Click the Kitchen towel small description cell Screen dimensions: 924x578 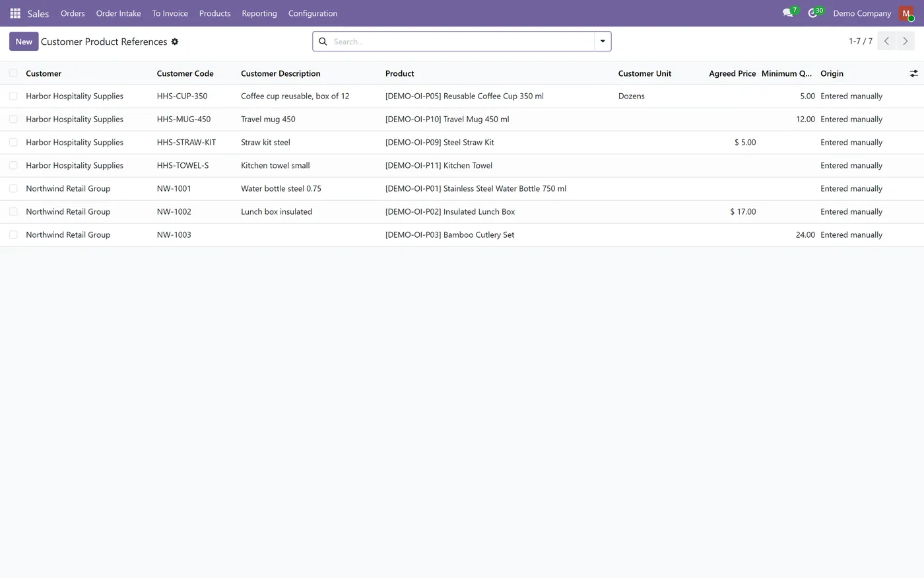(x=275, y=166)
